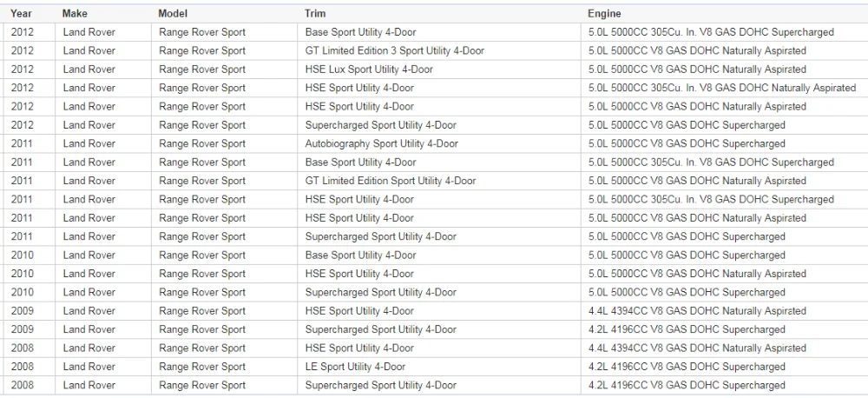Click 2009 engine '4.4L 4394CC V8 GAS DOHC Naturally Aspirated'
Screen dimensions: 868x398
(698, 310)
